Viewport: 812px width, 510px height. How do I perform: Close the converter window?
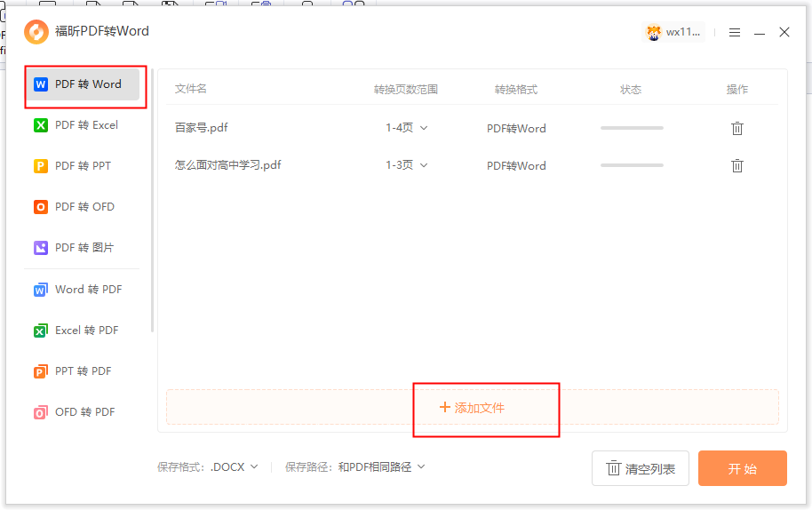(x=784, y=32)
